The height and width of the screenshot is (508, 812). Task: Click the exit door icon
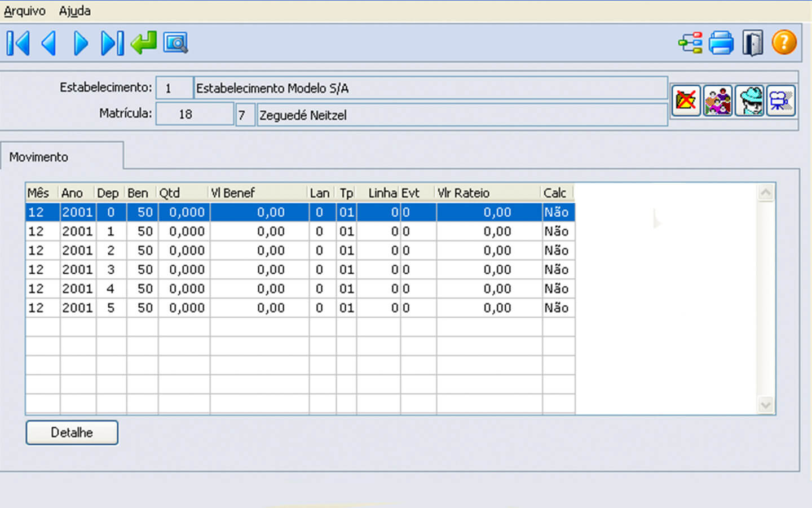(752, 43)
